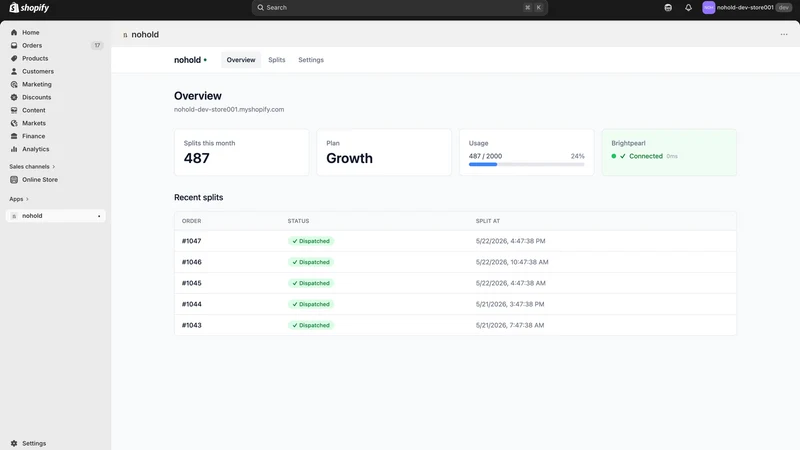Click the Dispatched badge for #1043

tap(311, 325)
